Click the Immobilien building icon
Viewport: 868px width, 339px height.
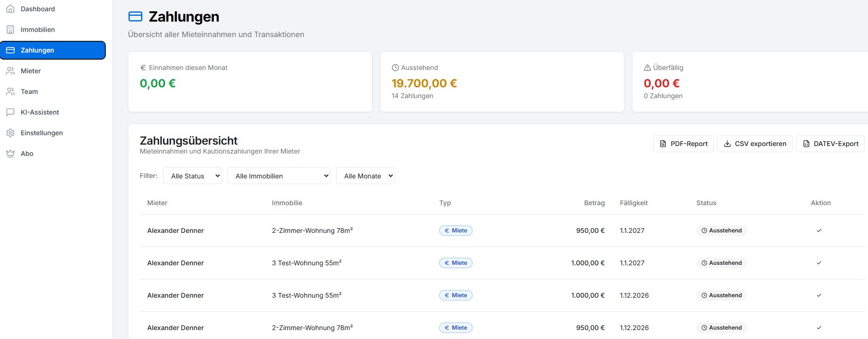click(10, 30)
